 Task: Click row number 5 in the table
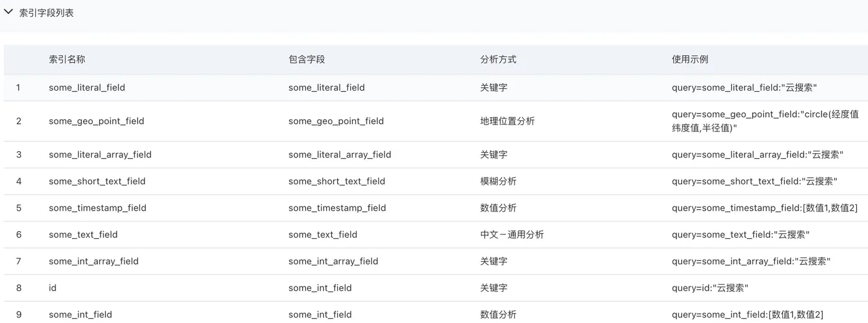point(19,208)
